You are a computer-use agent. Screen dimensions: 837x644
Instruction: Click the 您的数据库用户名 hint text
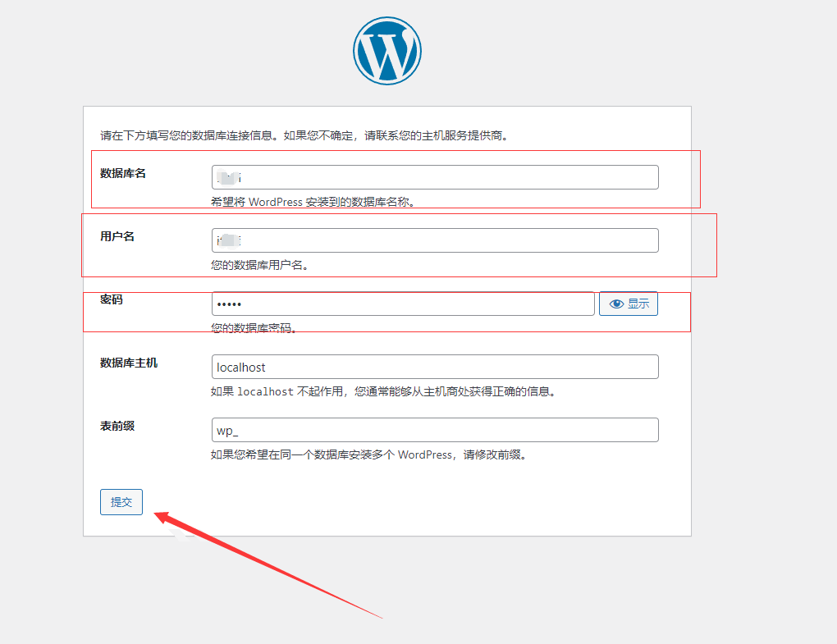point(259,265)
